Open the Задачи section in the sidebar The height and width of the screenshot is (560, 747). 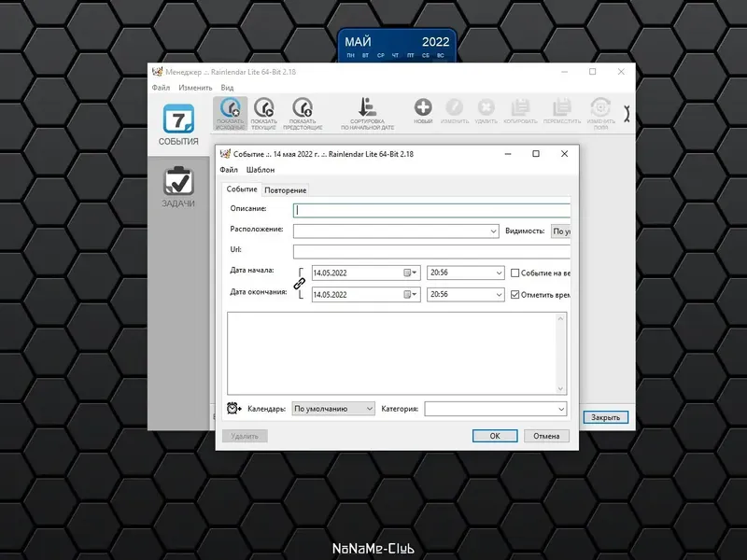(178, 187)
